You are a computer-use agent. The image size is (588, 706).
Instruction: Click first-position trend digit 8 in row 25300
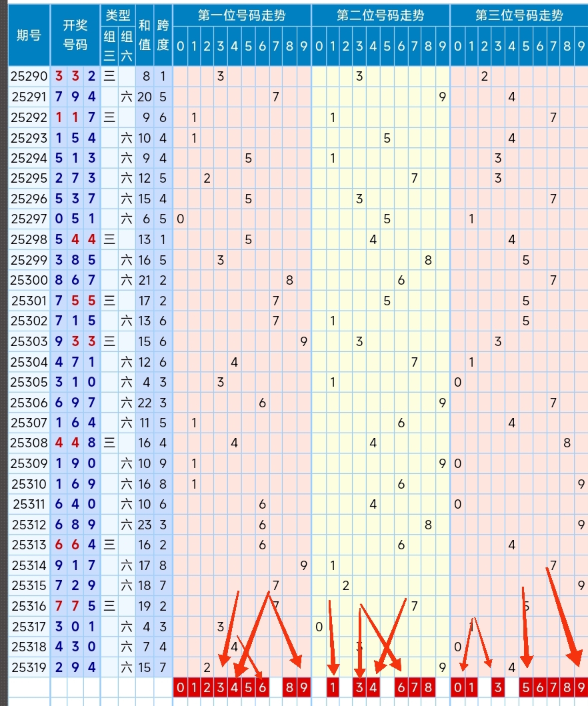tap(289, 280)
